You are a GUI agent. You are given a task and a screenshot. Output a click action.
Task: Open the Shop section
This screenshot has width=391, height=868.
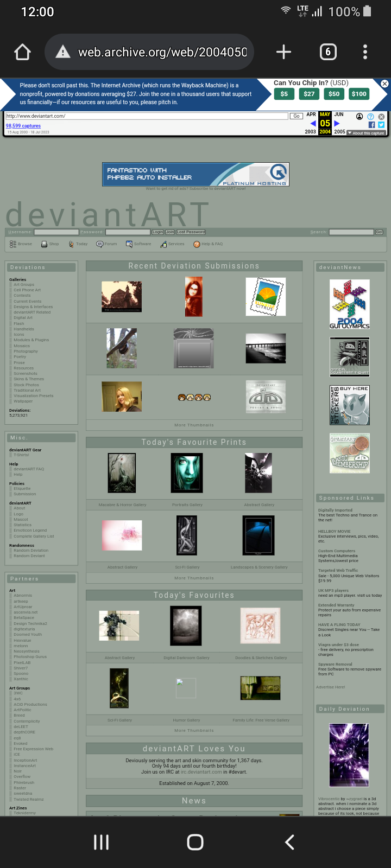coord(50,244)
